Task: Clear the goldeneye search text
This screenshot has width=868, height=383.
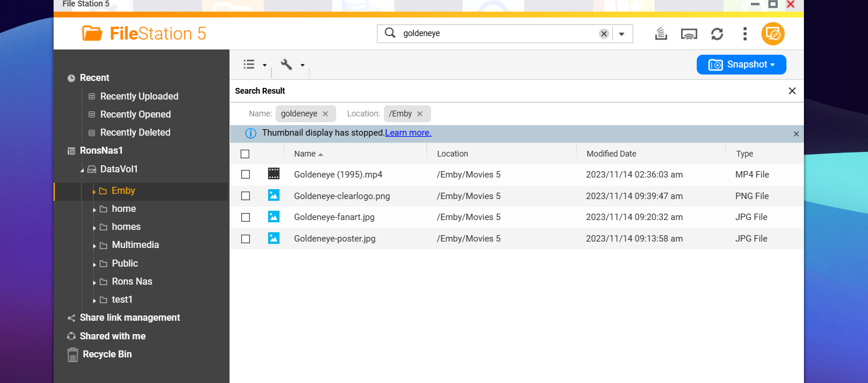Action: tap(604, 34)
